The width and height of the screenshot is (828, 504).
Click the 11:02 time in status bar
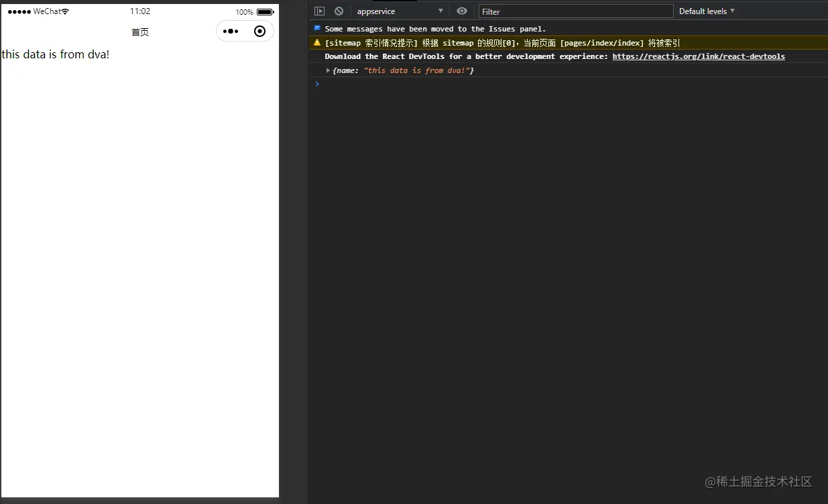(140, 11)
